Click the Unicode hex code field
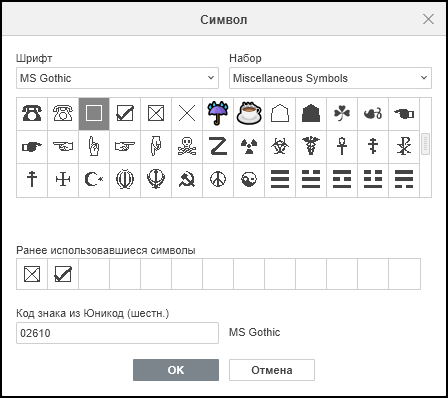 point(117,333)
